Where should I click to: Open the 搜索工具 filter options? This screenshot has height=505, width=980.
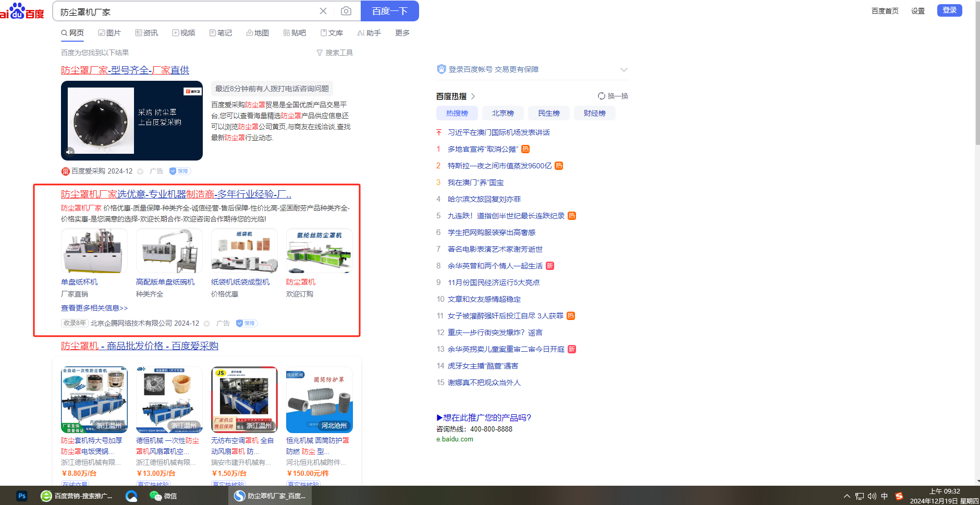coord(335,53)
